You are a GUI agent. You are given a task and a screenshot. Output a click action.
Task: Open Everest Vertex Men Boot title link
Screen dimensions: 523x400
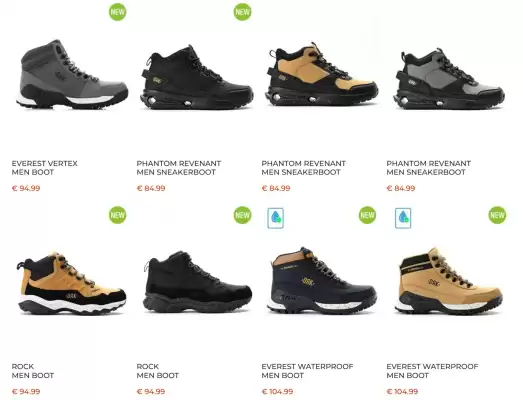pyautogui.click(x=45, y=168)
